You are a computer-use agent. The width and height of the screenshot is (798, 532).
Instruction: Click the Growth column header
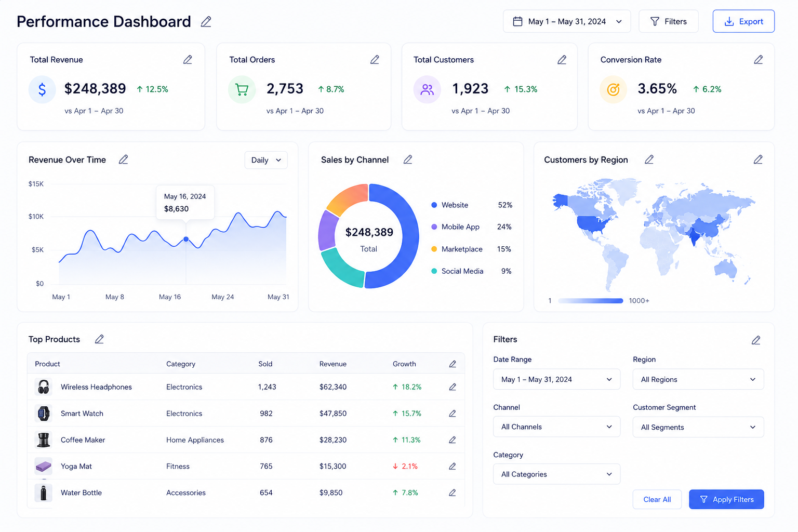pyautogui.click(x=404, y=364)
